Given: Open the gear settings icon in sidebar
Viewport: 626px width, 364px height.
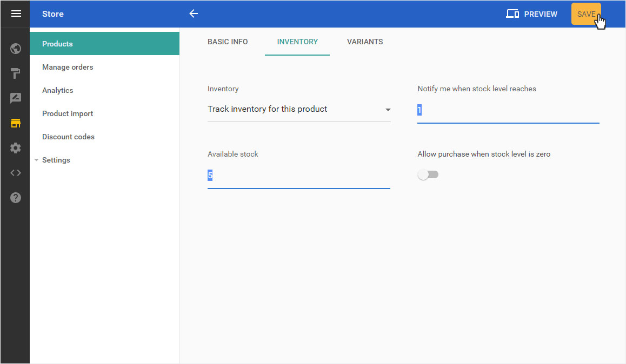Looking at the screenshot, I should [16, 148].
